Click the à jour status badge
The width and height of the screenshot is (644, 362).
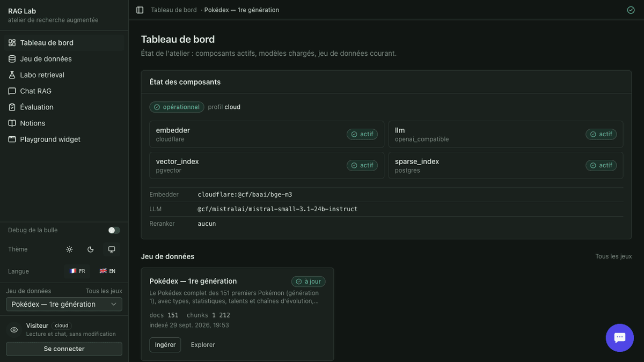coord(309,282)
